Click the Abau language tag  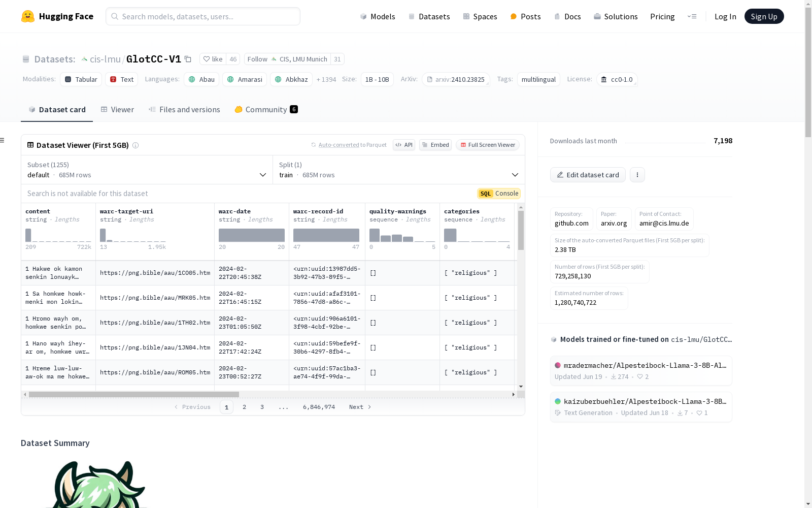click(x=201, y=79)
